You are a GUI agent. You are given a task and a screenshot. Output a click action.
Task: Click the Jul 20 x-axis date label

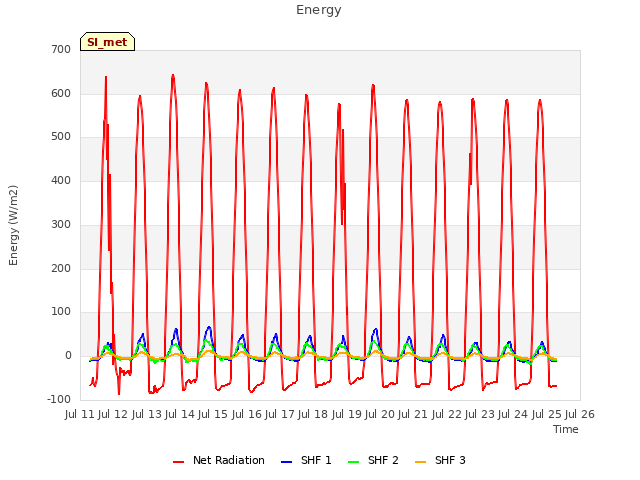(x=380, y=415)
